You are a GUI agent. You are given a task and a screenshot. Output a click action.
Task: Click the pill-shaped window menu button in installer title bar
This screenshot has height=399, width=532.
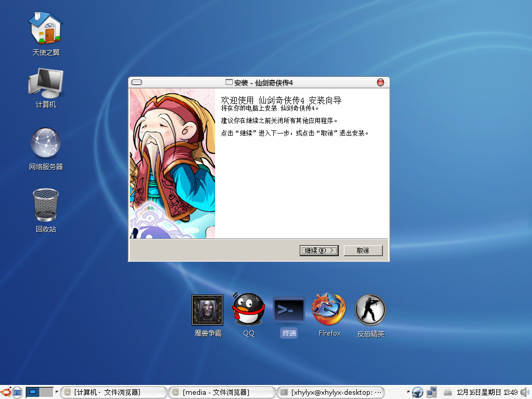(x=137, y=83)
